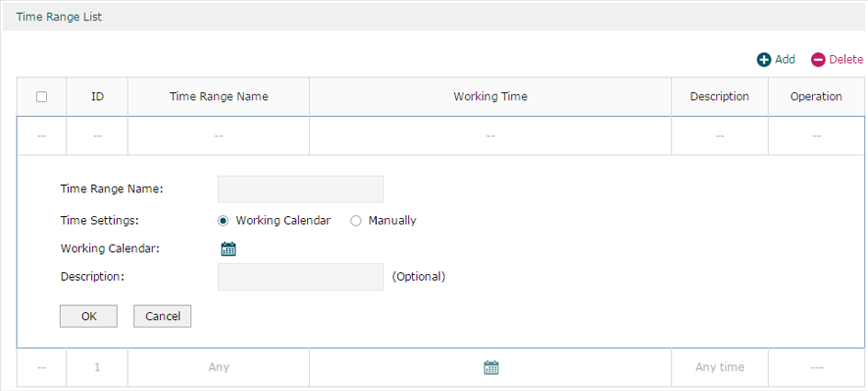Screen dimensions: 868x391
Task: Confirm with the OK button
Action: click(88, 316)
